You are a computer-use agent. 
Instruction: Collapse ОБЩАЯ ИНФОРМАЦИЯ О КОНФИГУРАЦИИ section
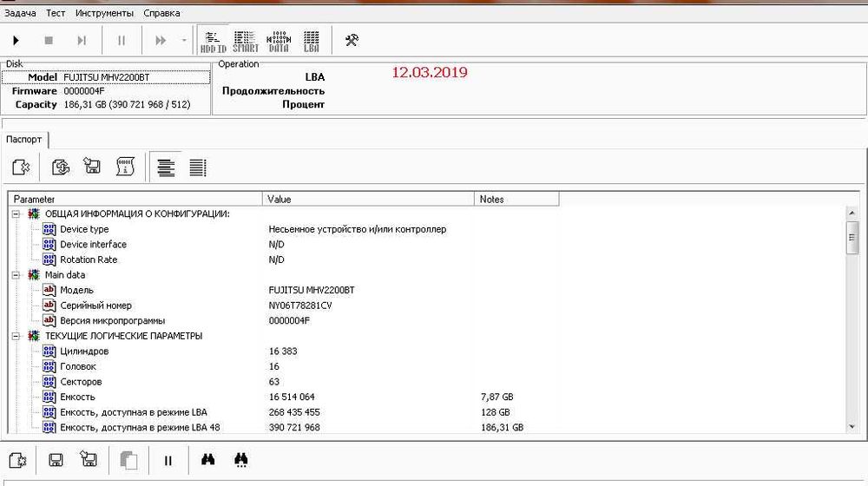(16, 213)
